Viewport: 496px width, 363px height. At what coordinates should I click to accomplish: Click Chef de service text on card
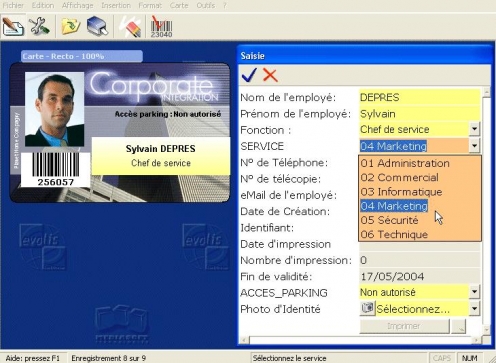161,163
